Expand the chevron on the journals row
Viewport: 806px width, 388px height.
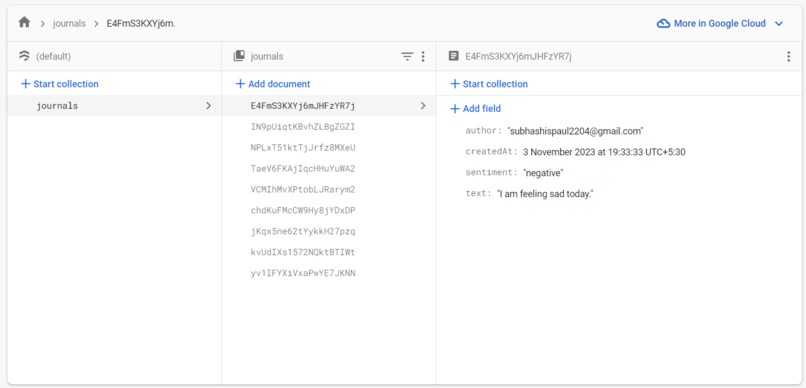pos(208,106)
